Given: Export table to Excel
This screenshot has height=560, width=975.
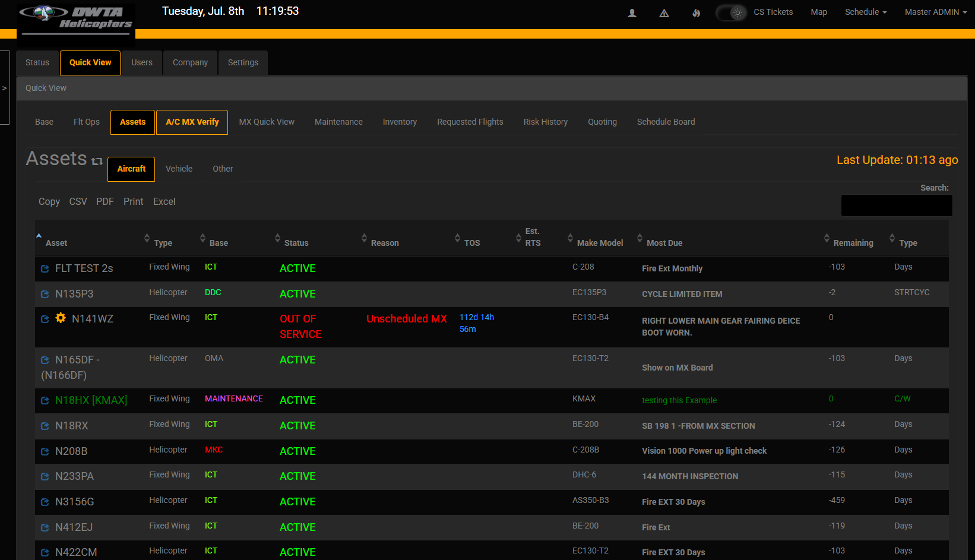Looking at the screenshot, I should point(164,201).
